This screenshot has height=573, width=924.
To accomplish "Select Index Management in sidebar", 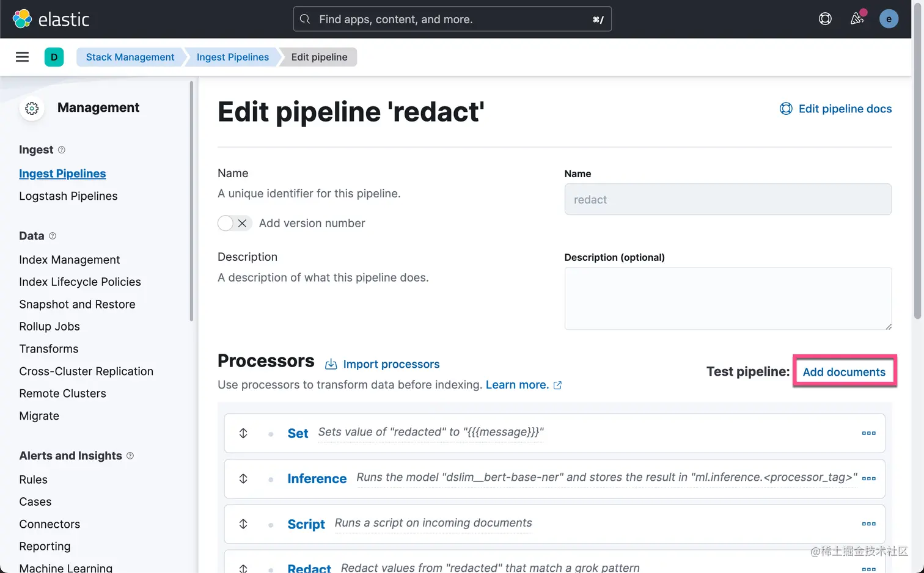I will click(69, 260).
